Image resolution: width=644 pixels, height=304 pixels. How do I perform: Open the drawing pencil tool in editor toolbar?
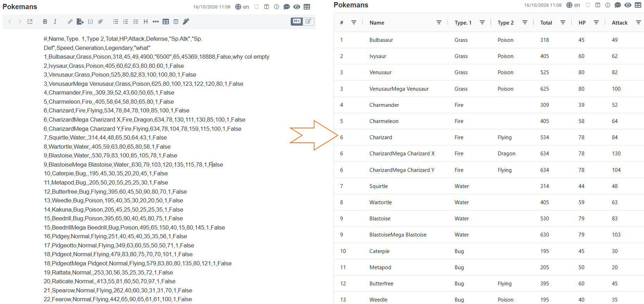(x=186, y=22)
